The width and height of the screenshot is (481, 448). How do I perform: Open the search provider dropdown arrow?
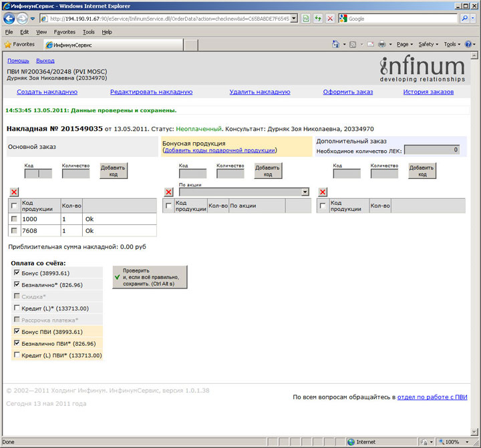pos(473,19)
